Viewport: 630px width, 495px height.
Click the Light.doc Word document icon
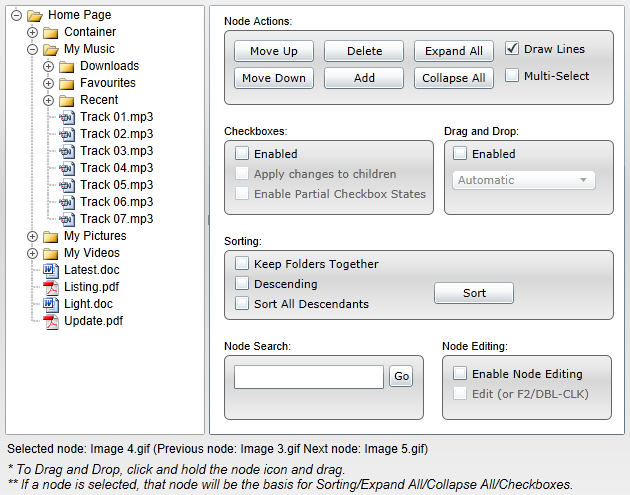51,304
